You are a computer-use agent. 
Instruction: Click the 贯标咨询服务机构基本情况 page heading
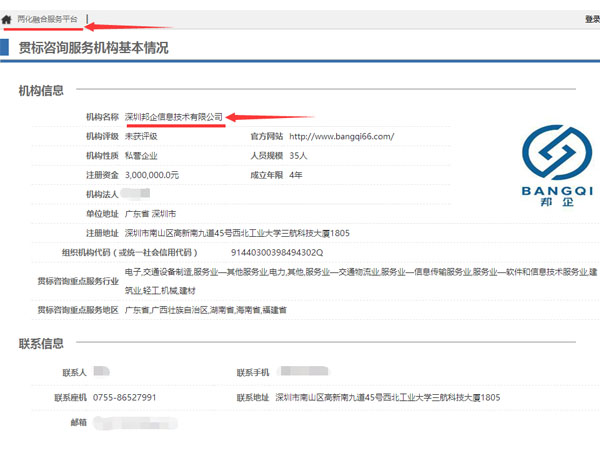click(93, 48)
